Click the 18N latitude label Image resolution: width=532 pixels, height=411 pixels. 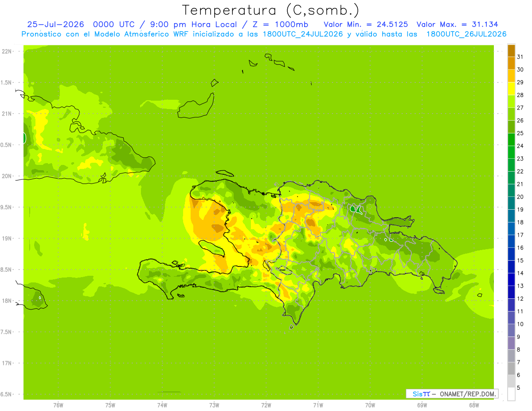[7, 301]
